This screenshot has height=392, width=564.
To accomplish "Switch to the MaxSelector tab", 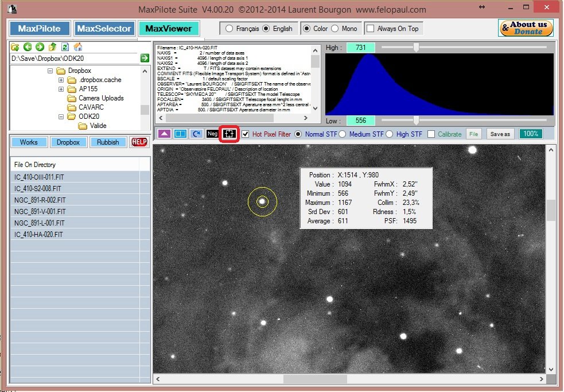I will tap(104, 29).
